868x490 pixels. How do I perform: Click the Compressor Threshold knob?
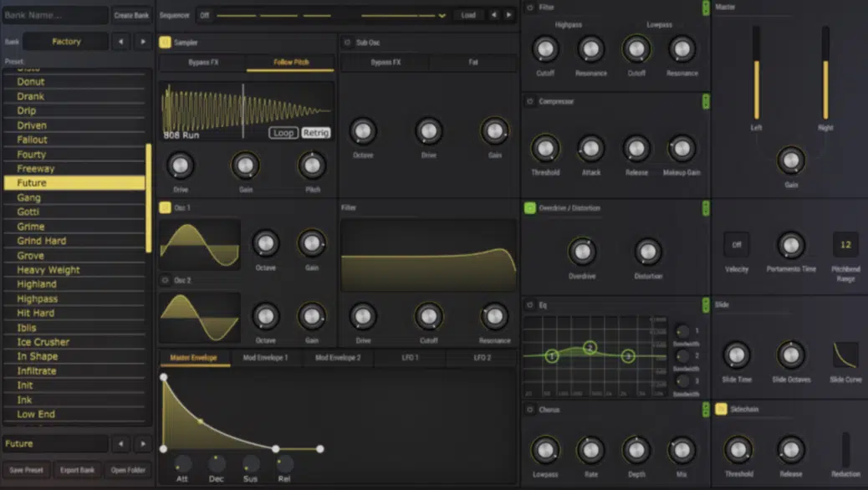pos(545,148)
